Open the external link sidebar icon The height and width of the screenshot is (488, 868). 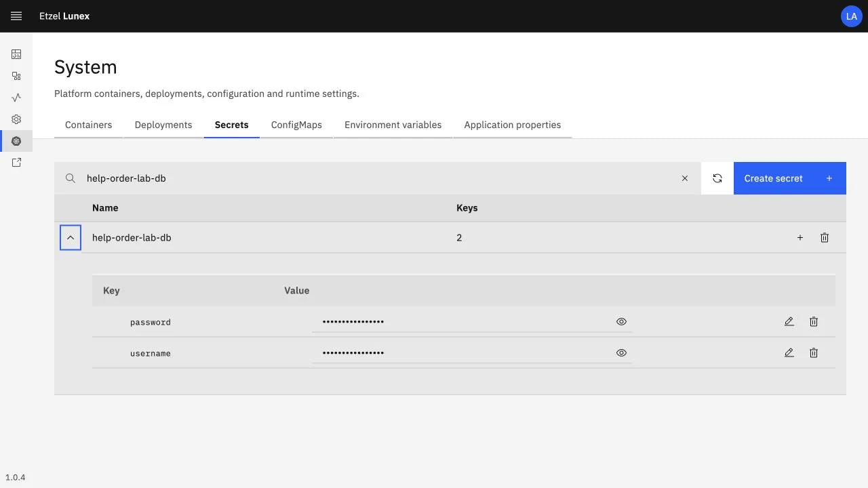16,163
